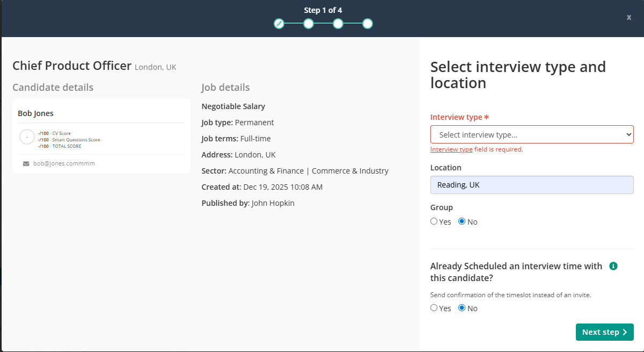Go to the fourth and final step circle
The width and height of the screenshot is (644, 352).
[367, 24]
